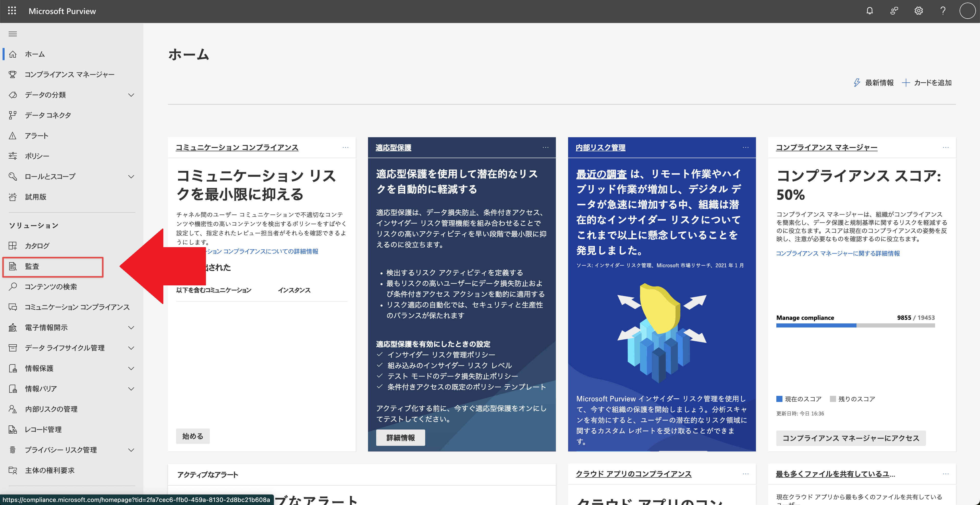Viewport: 980px width, 505px height.
Task: Click the コンテンツの検索 magnifier icon
Action: point(13,287)
